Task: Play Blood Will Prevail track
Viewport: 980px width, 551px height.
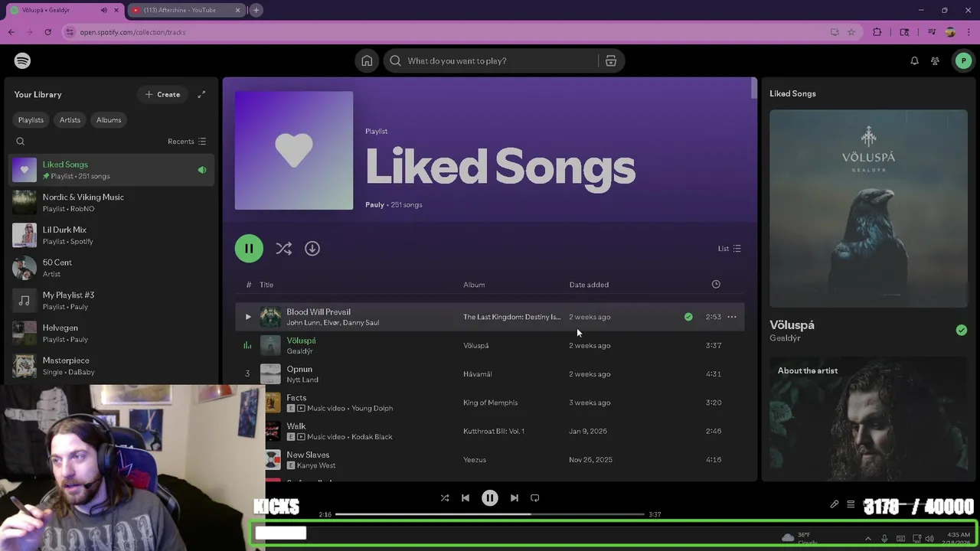Action: point(248,317)
